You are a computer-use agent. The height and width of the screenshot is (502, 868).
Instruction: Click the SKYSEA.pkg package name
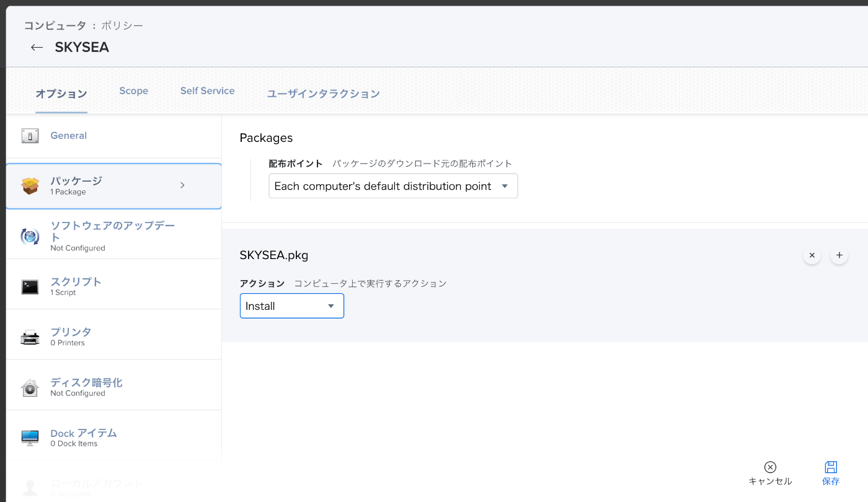coord(274,255)
